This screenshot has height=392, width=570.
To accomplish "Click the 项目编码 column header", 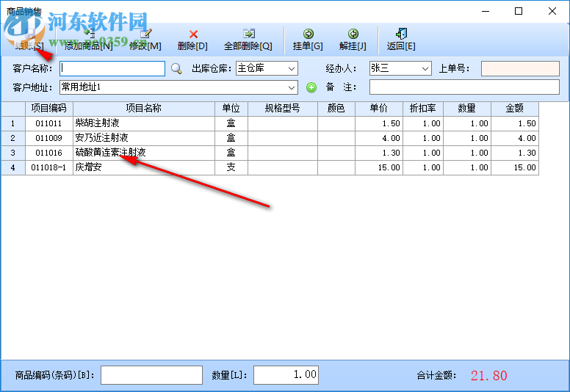I will click(x=49, y=109).
